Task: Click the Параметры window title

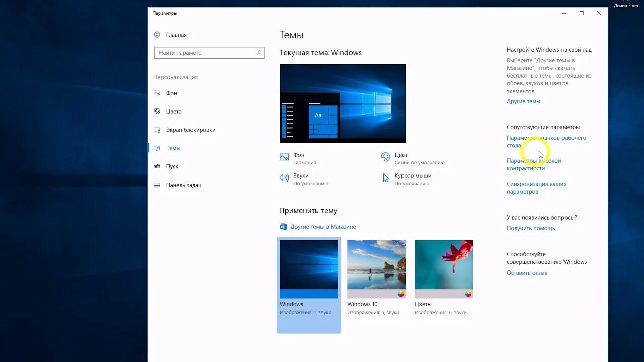Action: click(x=165, y=13)
